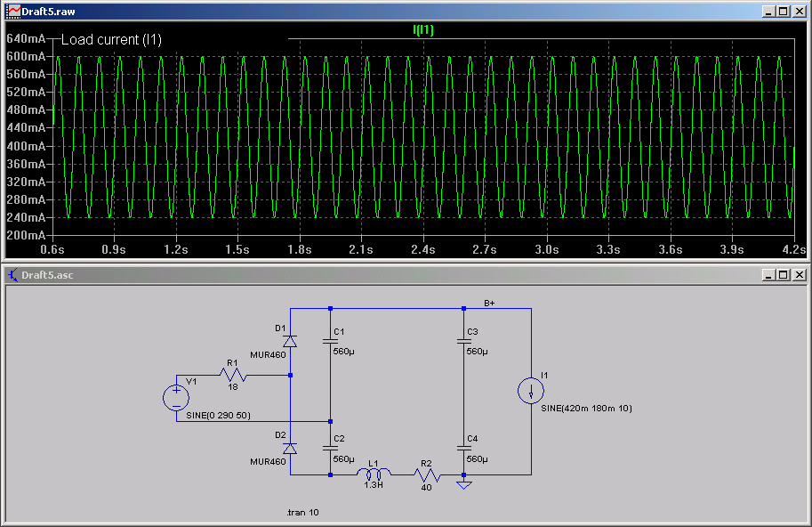Click the SINE(420m 180m 10) source value
Viewport: 812px width, 527px height.
click(x=586, y=409)
